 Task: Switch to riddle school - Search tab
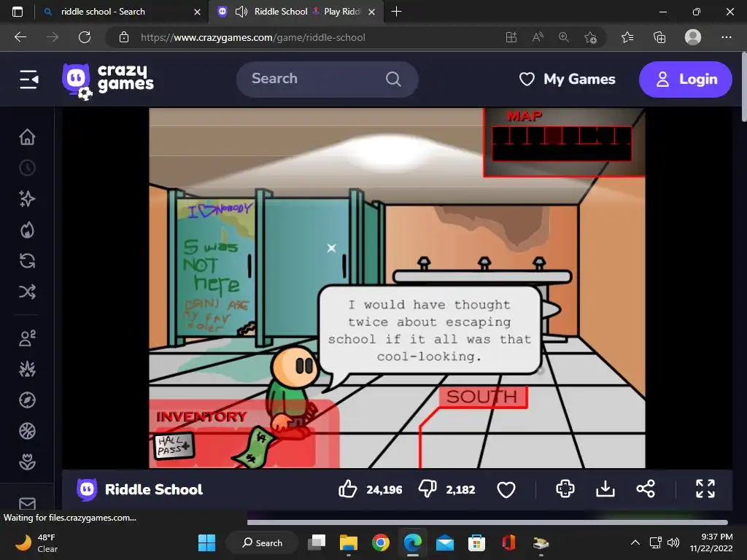point(122,12)
